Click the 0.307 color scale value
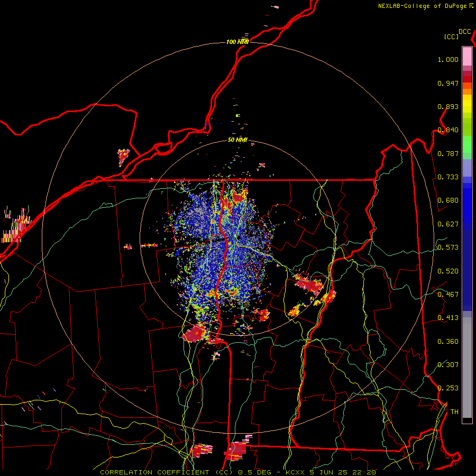The height and width of the screenshot is (476, 476). point(448,365)
